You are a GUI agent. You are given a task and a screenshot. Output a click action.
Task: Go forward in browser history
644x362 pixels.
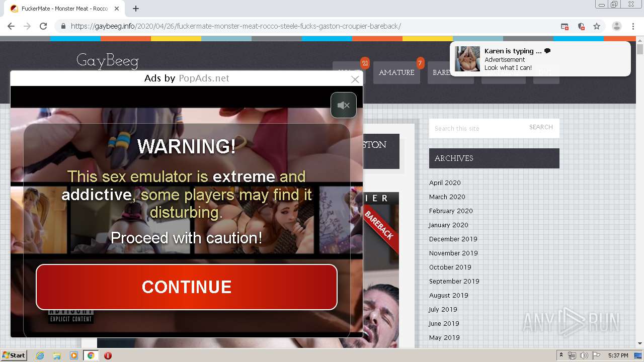[x=27, y=26]
